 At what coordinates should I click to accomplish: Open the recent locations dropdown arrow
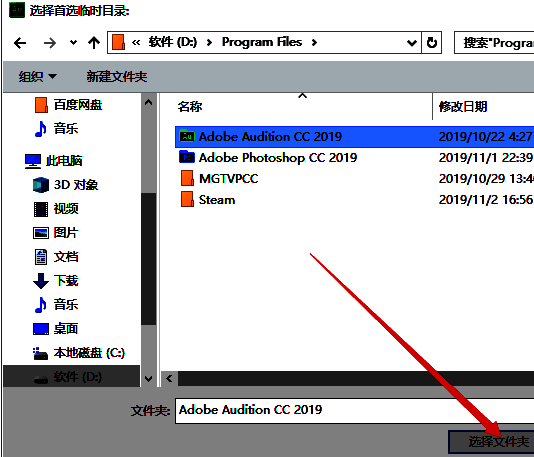73,43
